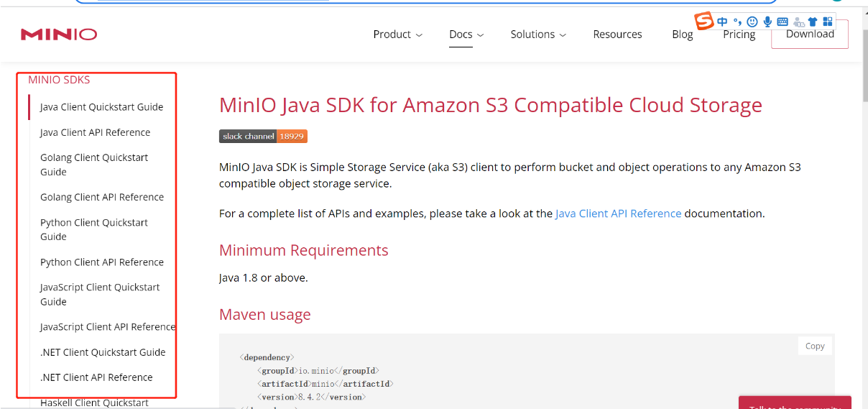Expand the Docs dropdown menu
This screenshot has height=409, width=868.
tap(466, 35)
